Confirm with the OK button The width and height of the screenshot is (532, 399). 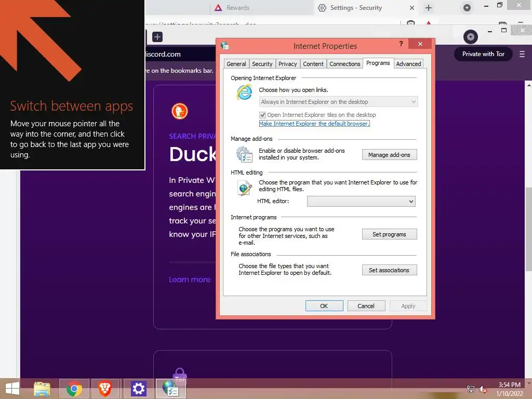[324, 305]
